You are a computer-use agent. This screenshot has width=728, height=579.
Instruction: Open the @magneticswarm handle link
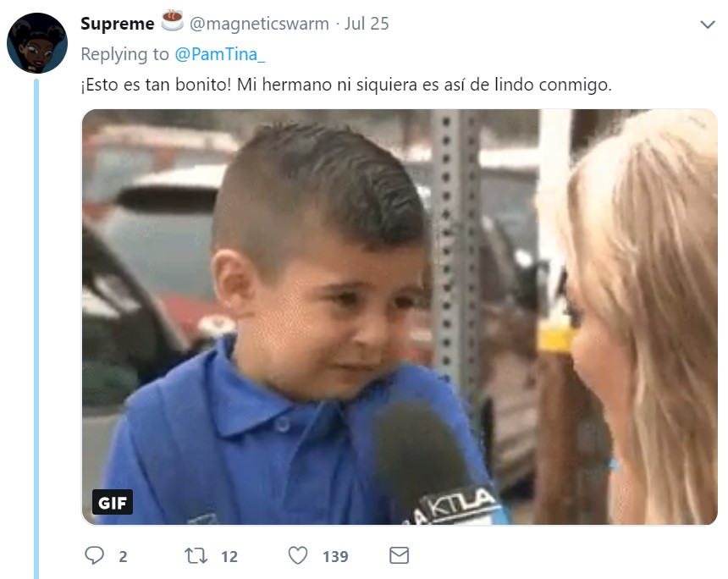coord(259,24)
